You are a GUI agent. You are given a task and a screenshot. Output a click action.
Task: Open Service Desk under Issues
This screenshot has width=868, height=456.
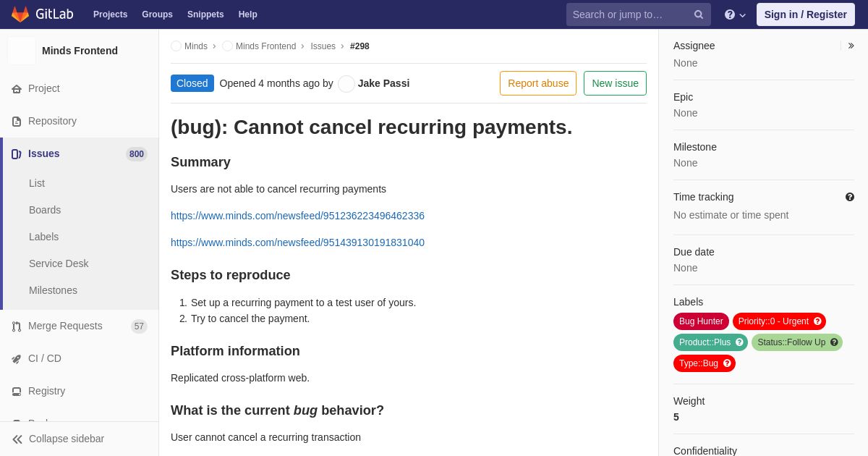[x=59, y=263]
